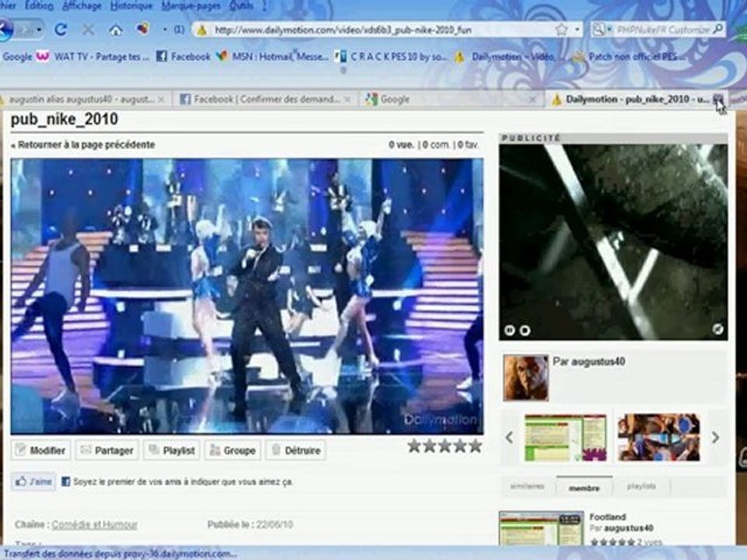
Task: Open the green spreadsheet video thumbnail in carousel
Action: pos(566,438)
